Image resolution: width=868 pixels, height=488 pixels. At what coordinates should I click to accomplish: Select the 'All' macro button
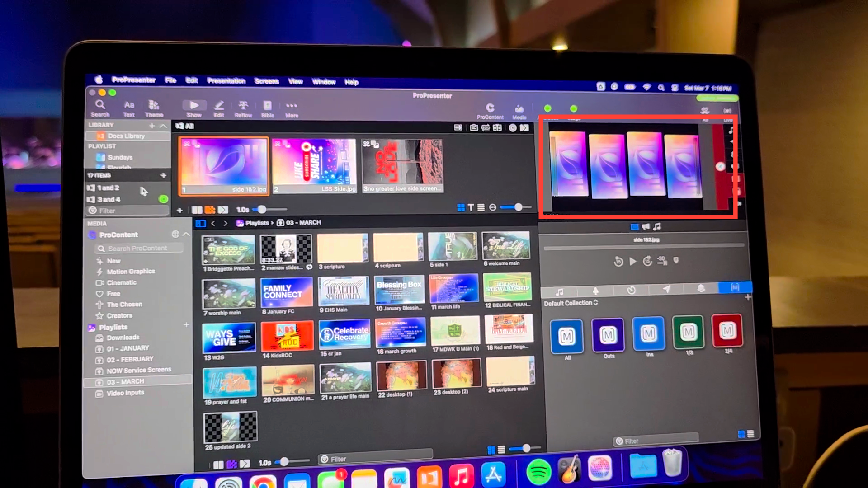click(x=566, y=336)
